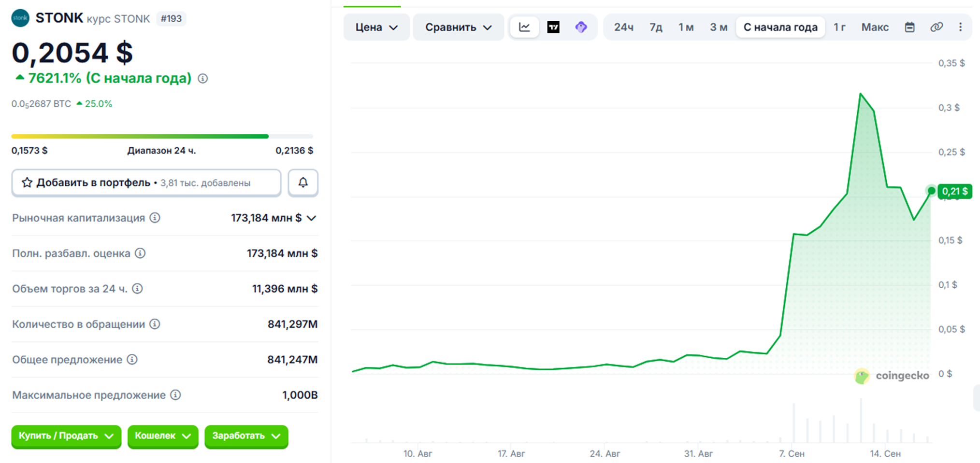This screenshot has width=980, height=463.
Task: Click info icon next to year-to-date percentage
Action: (203, 78)
